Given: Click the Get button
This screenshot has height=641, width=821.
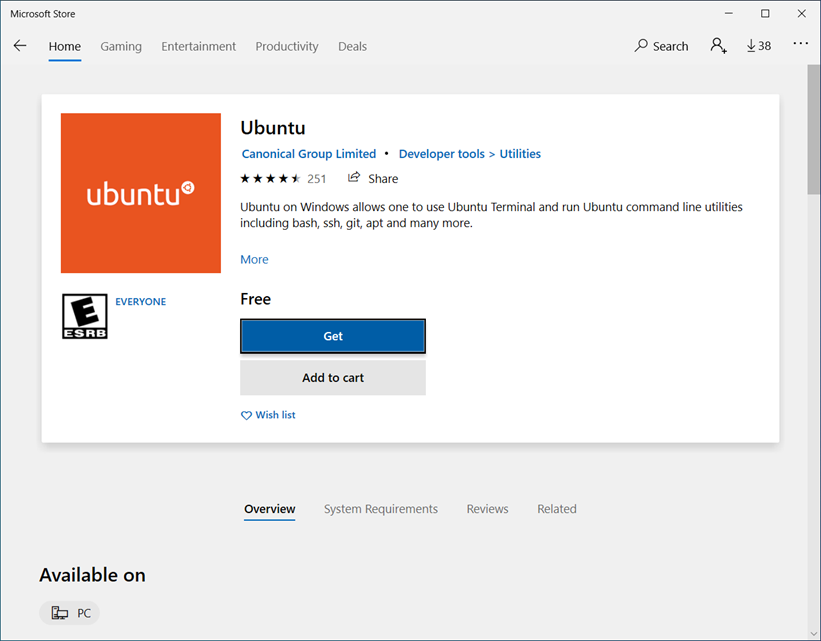Looking at the screenshot, I should [333, 336].
